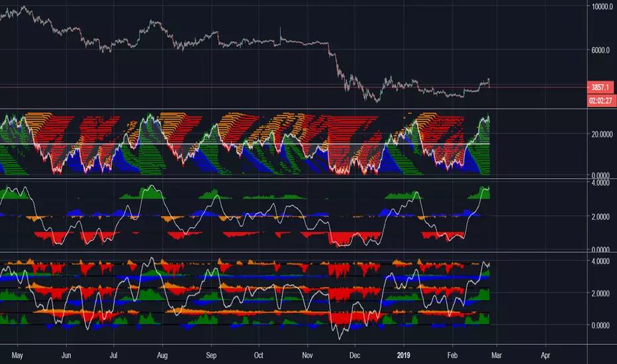Viewport: 617px width, 364px height.
Task: Click the 10000.0 price axis label
Action: pyautogui.click(x=602, y=7)
